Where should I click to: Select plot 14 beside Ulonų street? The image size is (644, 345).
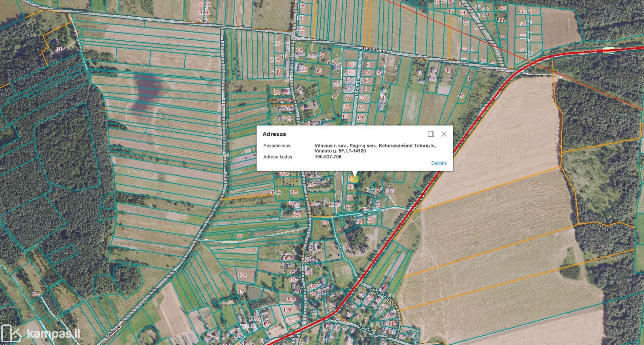pos(360,117)
